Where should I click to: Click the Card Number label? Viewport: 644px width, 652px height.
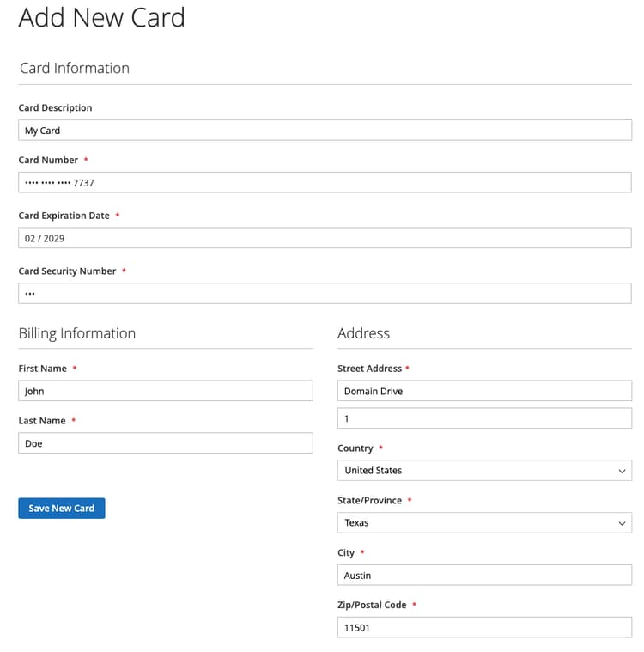48,161
